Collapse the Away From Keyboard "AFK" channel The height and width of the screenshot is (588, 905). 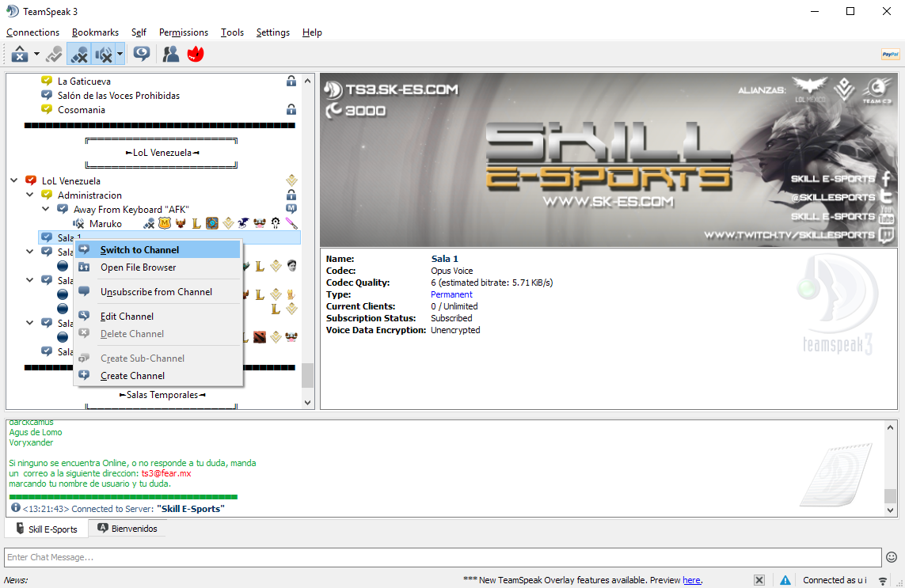click(46, 209)
